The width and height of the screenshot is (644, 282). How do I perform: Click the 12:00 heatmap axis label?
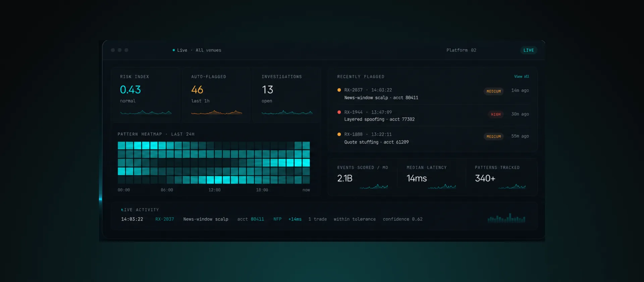pos(214,190)
